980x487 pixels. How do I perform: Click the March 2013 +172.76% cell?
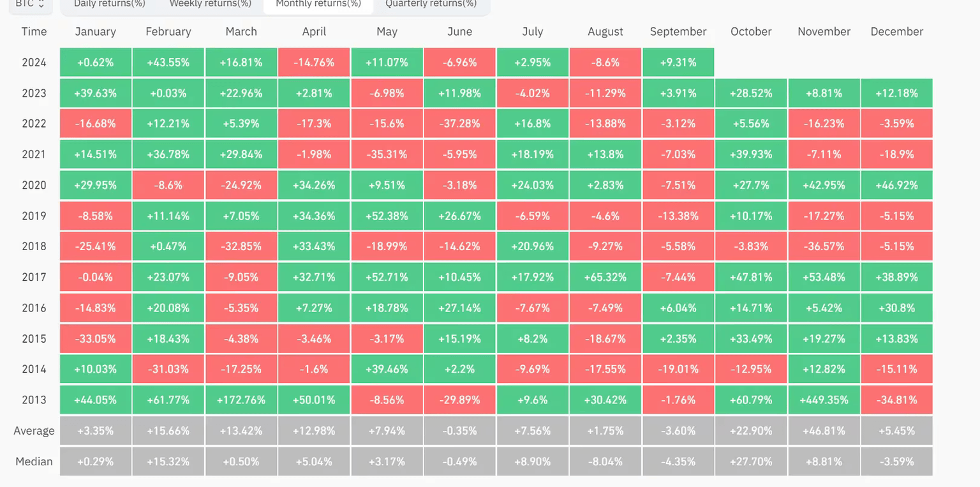click(241, 400)
